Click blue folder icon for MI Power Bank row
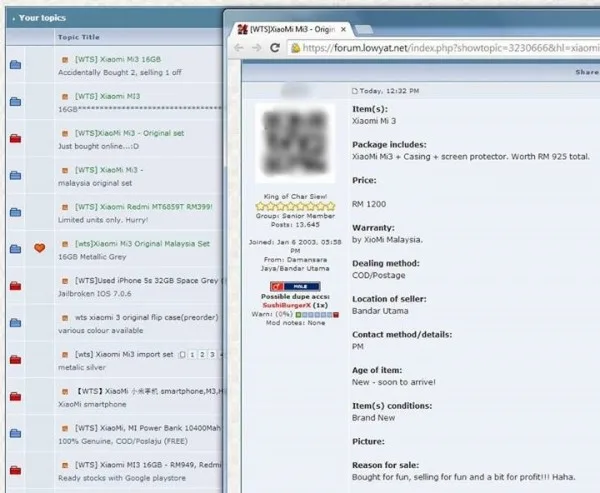Image resolution: width=600 pixels, height=493 pixels. [15, 434]
